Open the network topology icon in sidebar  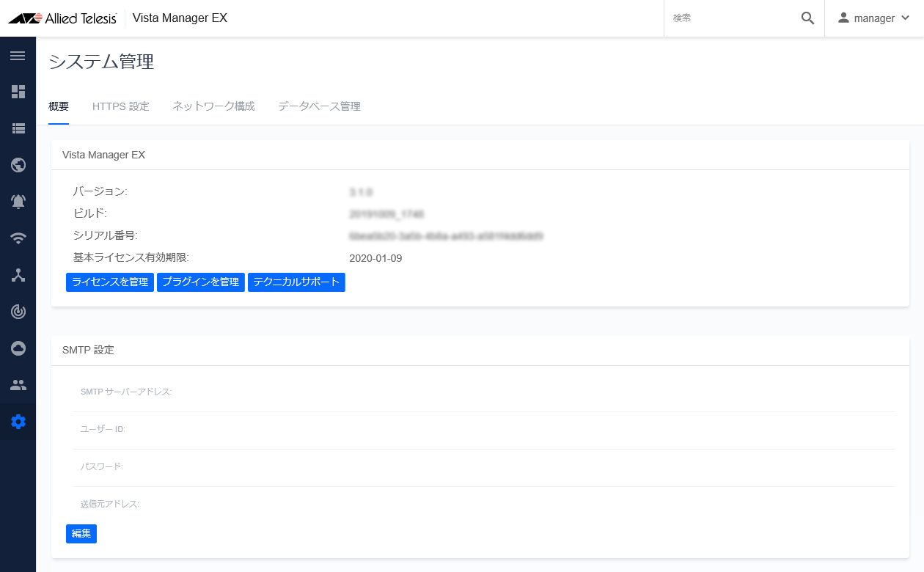point(18,275)
